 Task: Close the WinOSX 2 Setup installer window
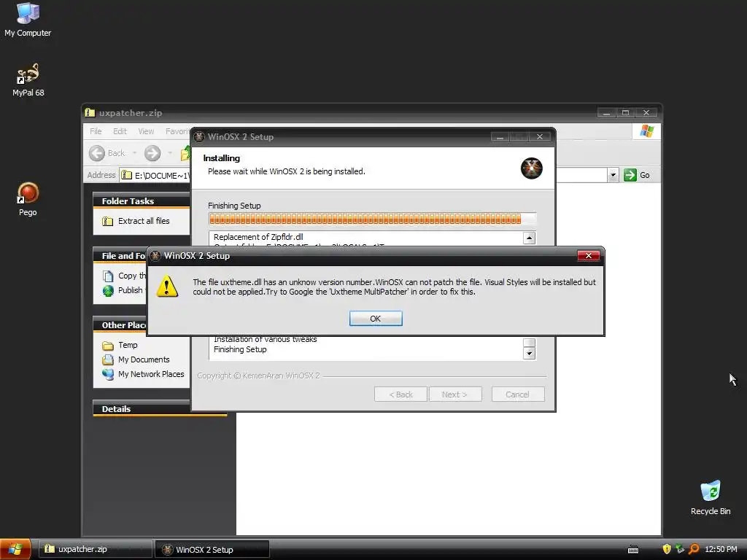(x=539, y=137)
